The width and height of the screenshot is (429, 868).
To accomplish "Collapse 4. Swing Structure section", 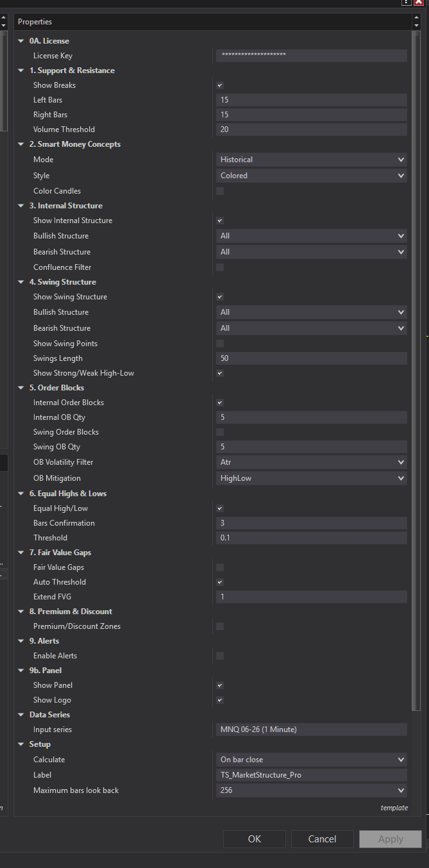I will [21, 282].
